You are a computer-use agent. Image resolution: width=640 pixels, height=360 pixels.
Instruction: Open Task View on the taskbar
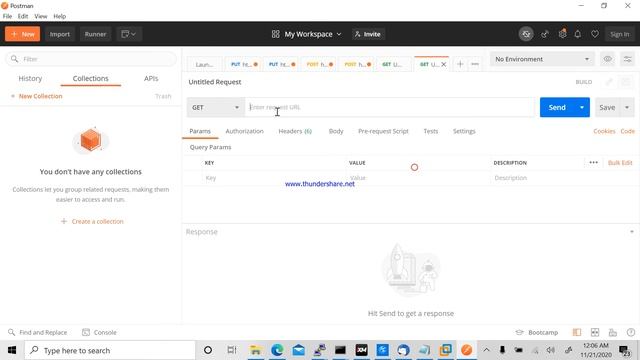[231, 350]
